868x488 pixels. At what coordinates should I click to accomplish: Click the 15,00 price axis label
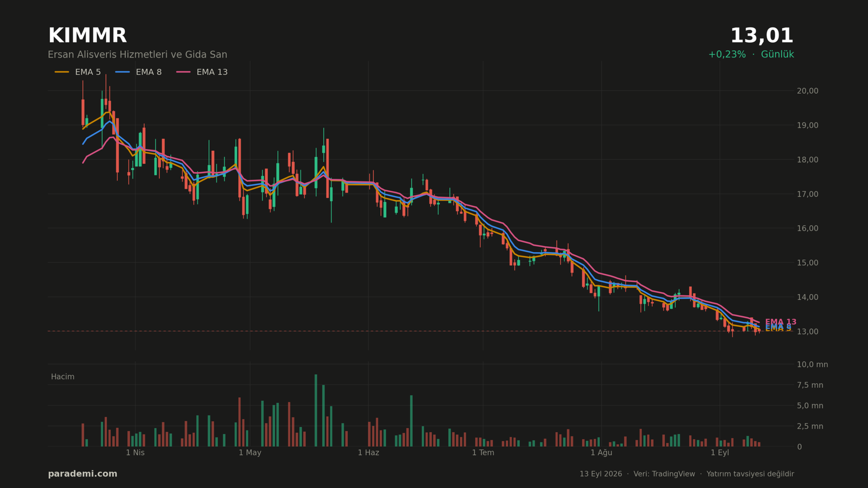[807, 263]
